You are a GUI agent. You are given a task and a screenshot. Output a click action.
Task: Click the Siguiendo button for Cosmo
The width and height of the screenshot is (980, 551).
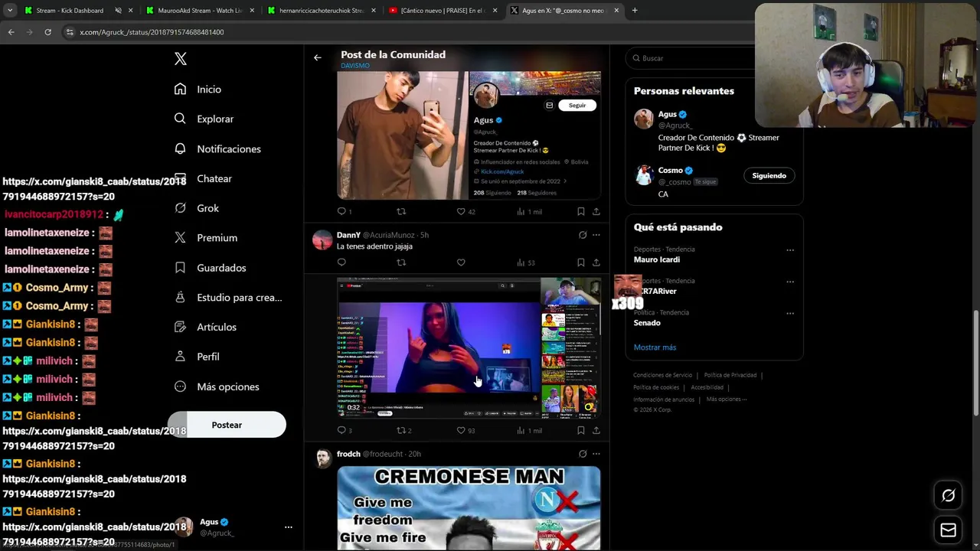click(x=769, y=176)
